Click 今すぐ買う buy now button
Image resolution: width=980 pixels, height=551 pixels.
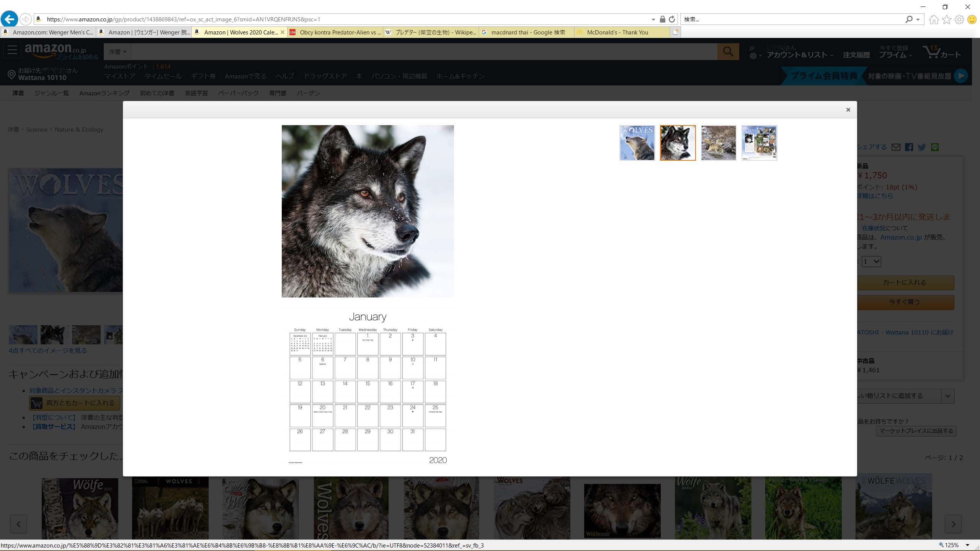905,302
